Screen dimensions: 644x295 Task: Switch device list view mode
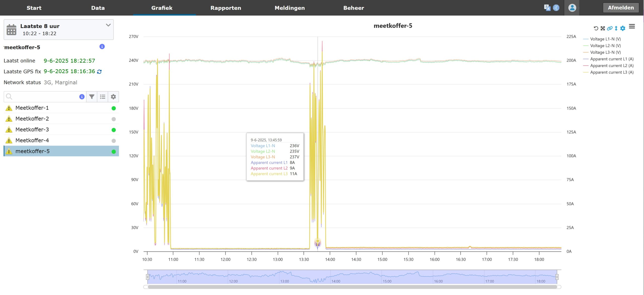103,97
